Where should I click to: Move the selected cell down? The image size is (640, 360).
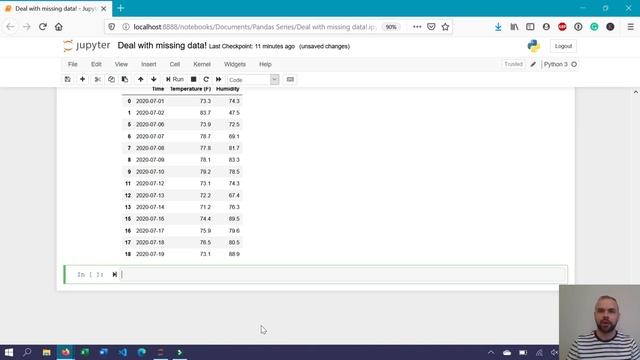click(153, 79)
